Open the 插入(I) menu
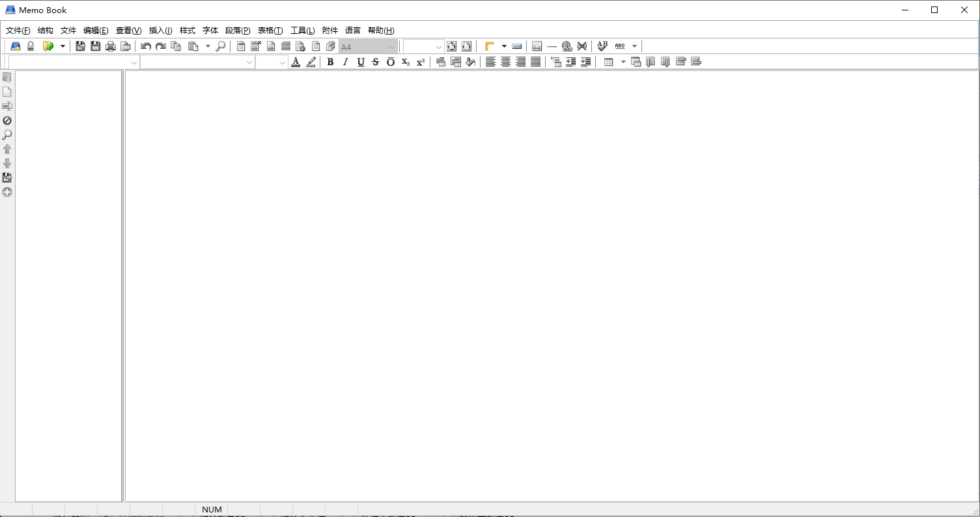The height and width of the screenshot is (517, 980). 161,31
